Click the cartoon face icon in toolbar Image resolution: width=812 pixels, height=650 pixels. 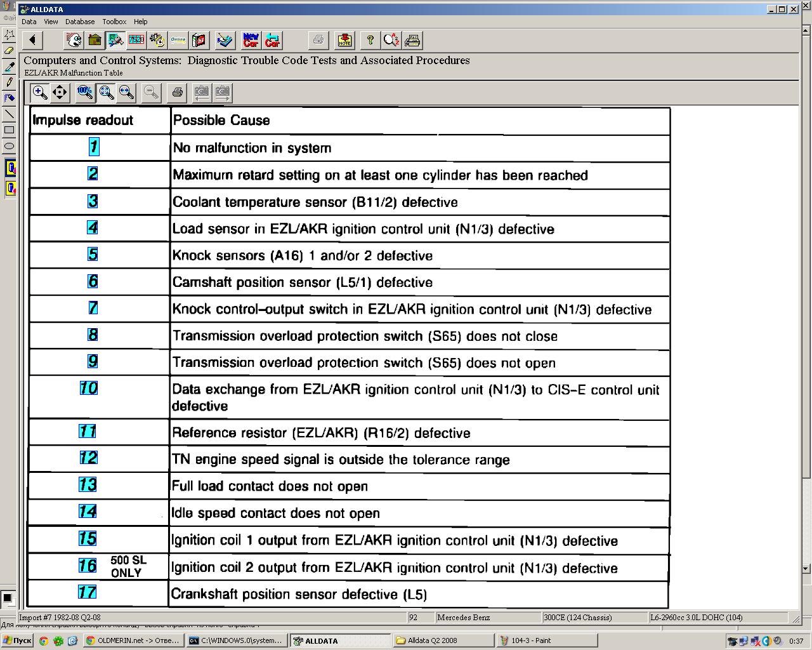point(74,41)
